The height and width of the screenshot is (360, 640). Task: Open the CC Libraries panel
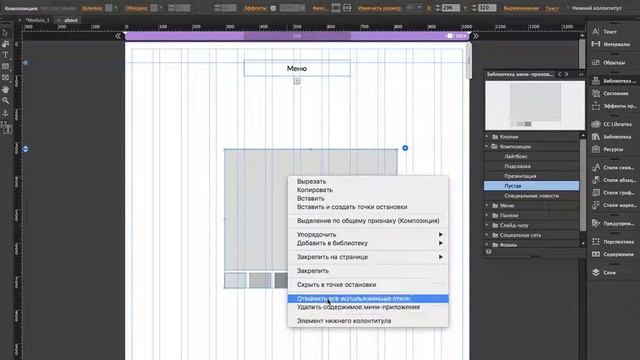(x=611, y=124)
